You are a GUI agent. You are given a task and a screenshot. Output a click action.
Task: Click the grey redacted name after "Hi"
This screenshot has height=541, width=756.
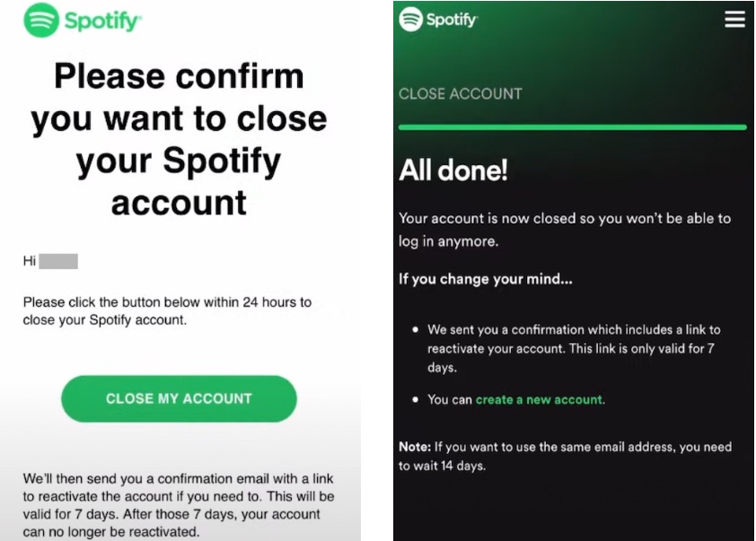click(58, 262)
